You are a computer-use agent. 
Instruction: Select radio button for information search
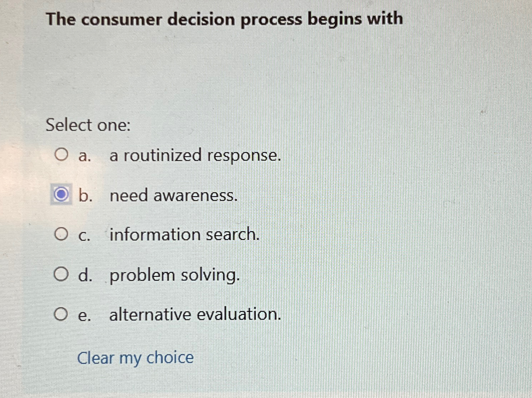click(x=61, y=234)
